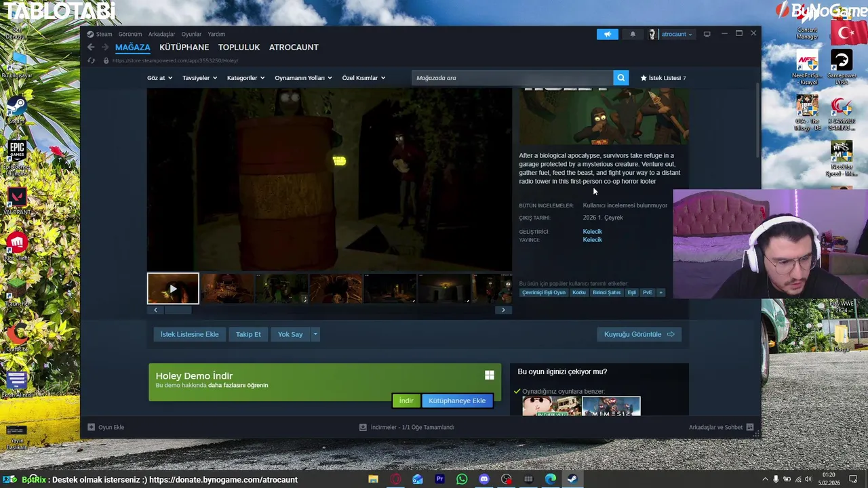Open GTA The Trilogy desktop shortcut
Screen dimensions: 868x488
[807, 112]
